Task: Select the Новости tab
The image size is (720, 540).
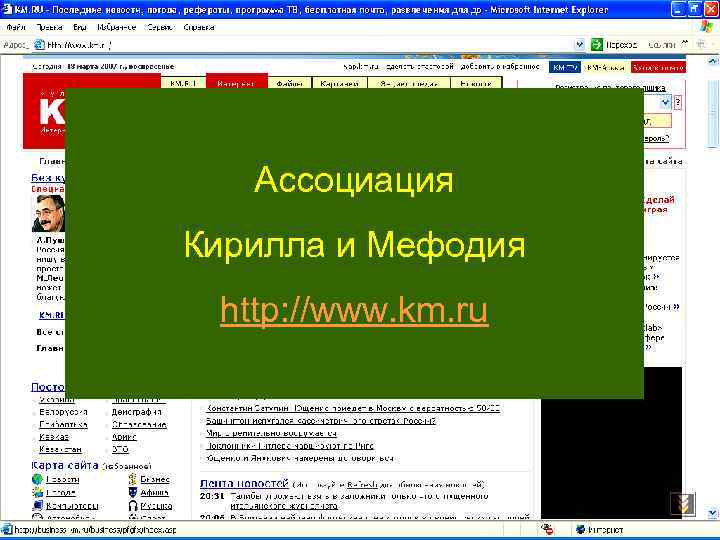Action: click(x=476, y=83)
